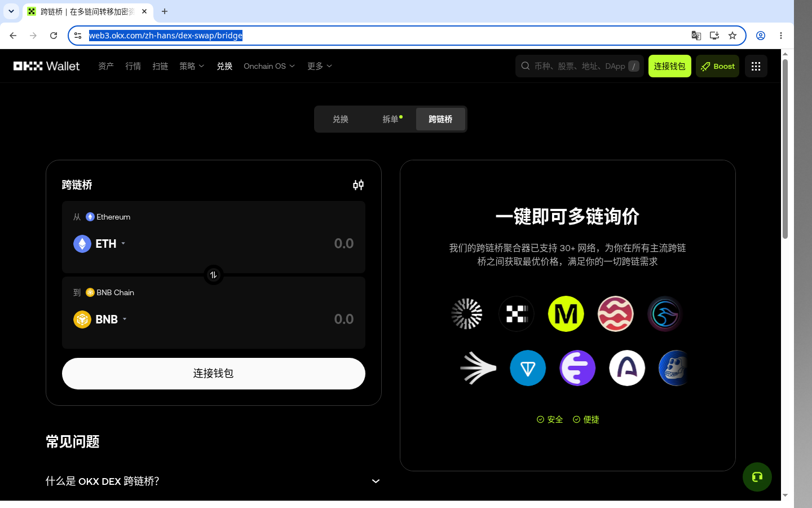
Task: Click the Boost button
Action: coord(717,66)
